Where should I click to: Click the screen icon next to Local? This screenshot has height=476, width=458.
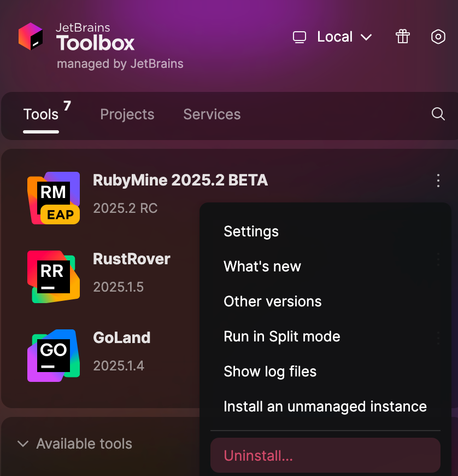point(300,37)
